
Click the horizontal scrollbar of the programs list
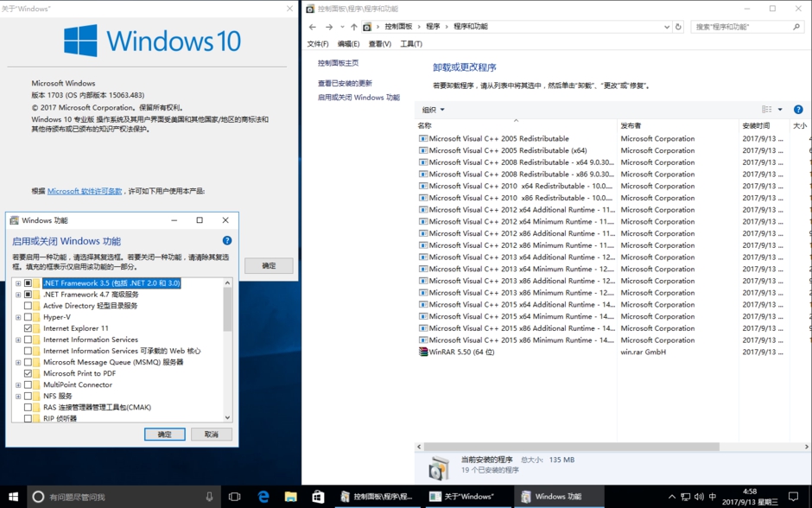point(571,447)
